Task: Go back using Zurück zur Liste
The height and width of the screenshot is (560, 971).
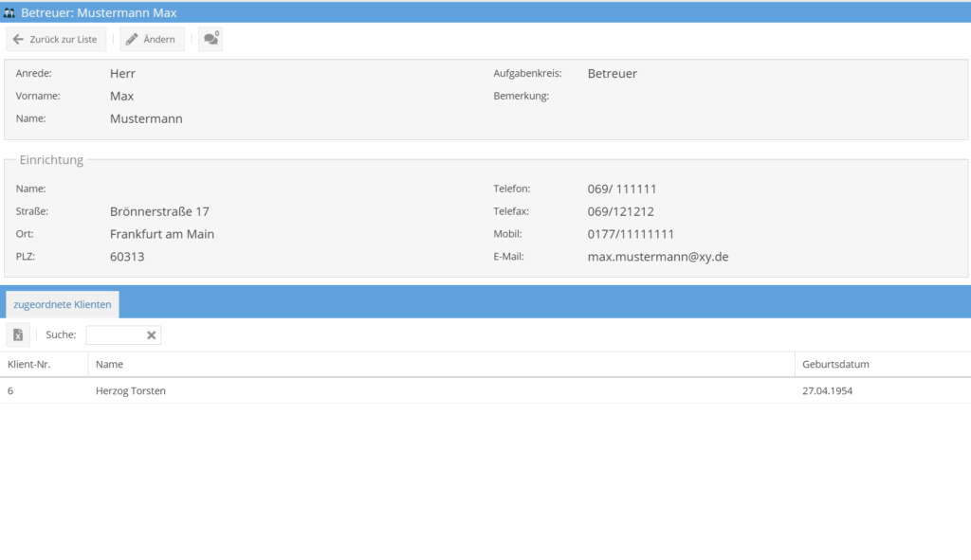Action: (x=56, y=39)
